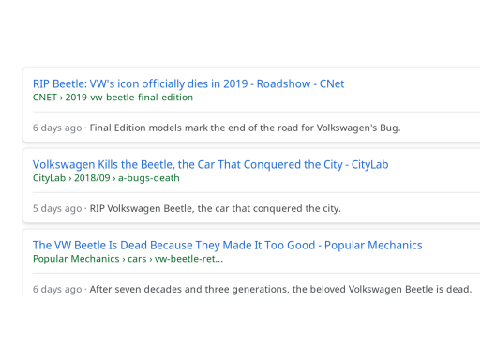Click the 6 days ago Popular Mechanics timestamp
Viewport: 480px width, 360px height.
pos(57,289)
